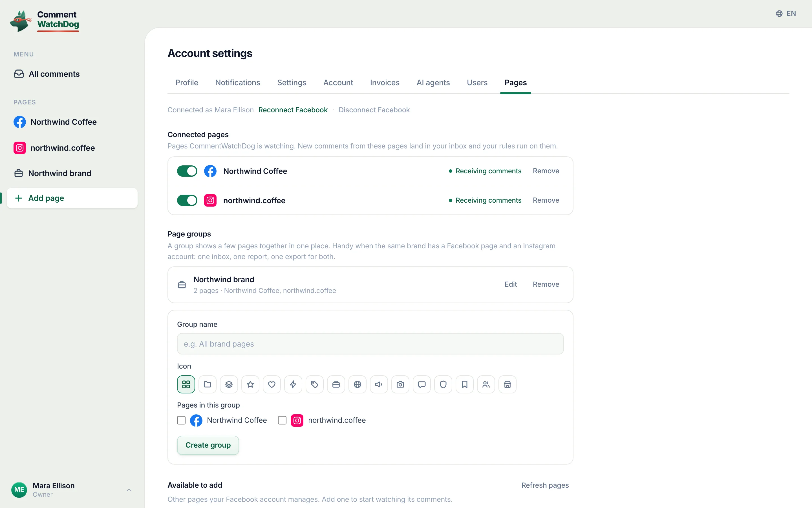Open the Invoices tab
This screenshot has width=812, height=508.
point(385,83)
